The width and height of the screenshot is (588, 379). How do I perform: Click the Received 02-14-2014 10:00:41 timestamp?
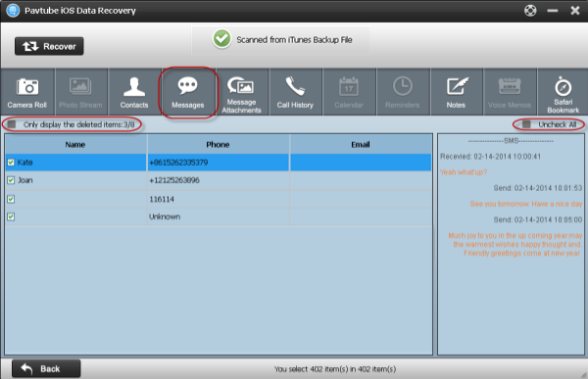click(491, 157)
